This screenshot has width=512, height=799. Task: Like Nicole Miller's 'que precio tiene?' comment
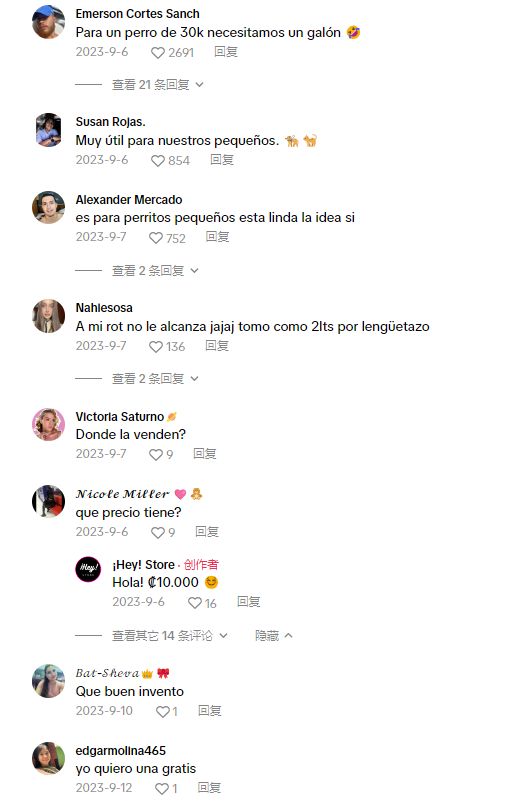[x=158, y=532]
